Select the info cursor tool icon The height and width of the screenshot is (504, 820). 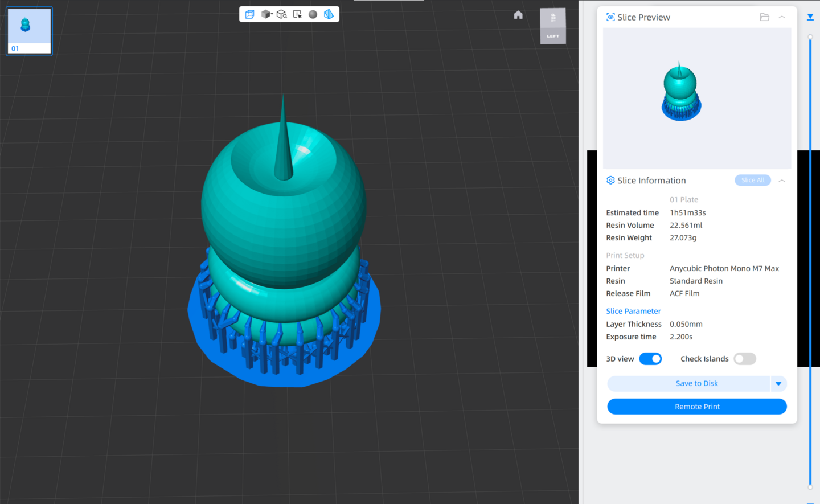point(297,14)
